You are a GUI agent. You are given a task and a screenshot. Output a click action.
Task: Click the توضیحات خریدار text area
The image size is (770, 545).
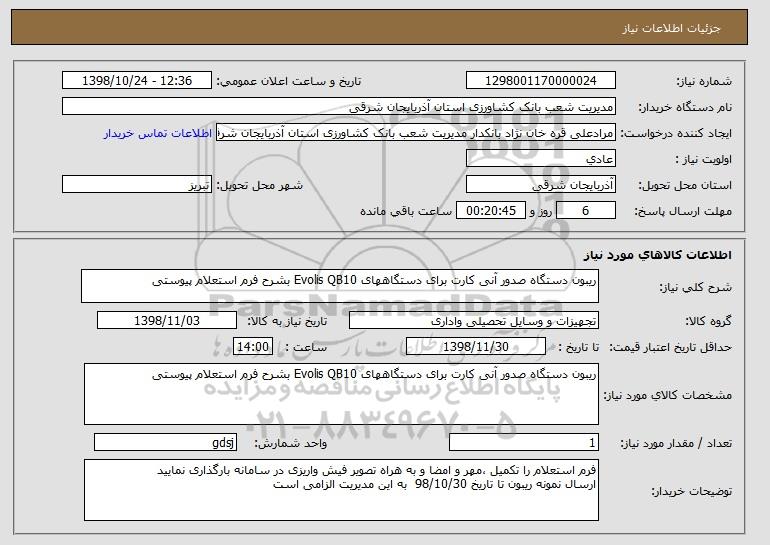[341, 490]
